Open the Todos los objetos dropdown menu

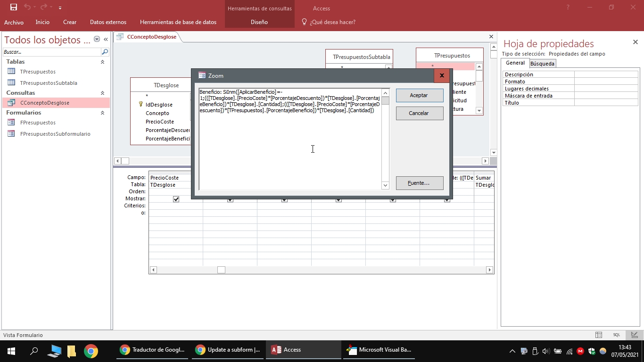pos(97,40)
